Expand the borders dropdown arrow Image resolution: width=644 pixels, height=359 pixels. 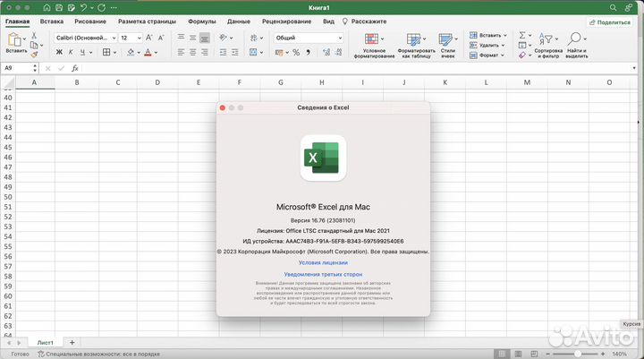[x=114, y=53]
